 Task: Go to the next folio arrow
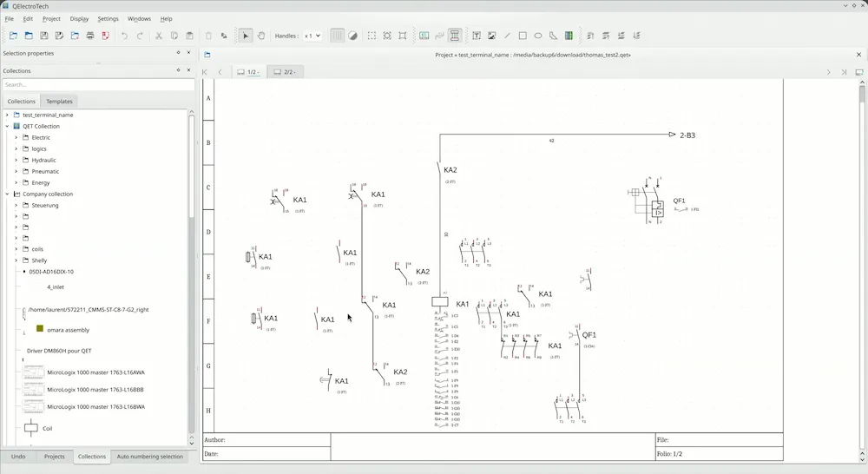829,72
